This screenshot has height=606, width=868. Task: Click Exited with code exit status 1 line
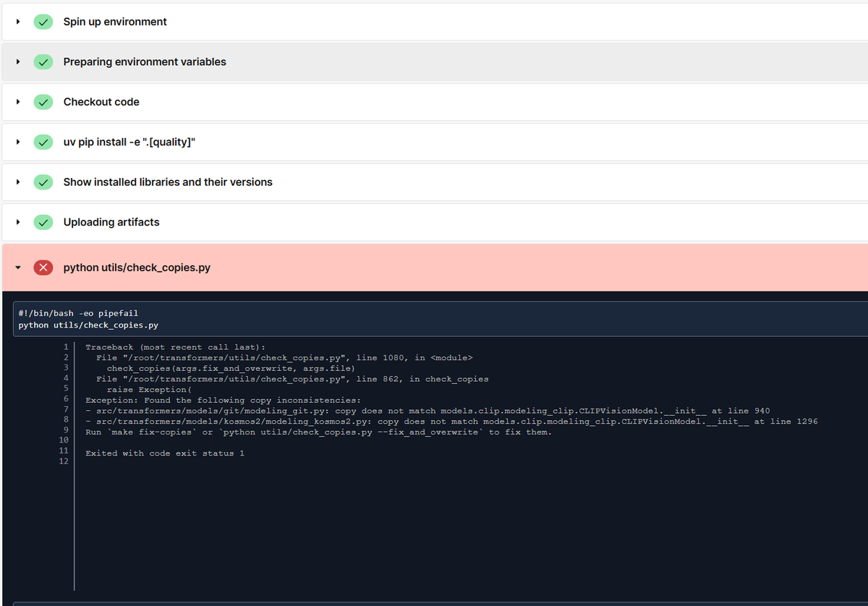pos(165,453)
